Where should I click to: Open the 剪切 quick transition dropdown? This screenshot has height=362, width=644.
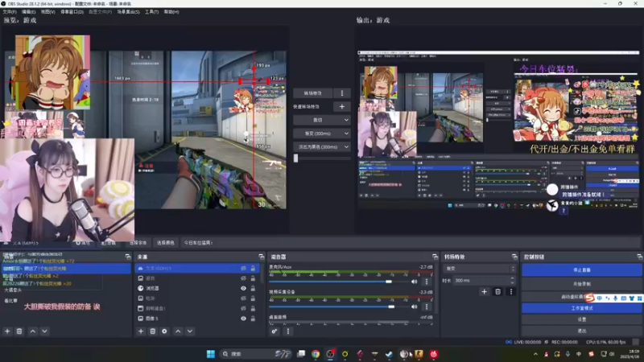321,120
